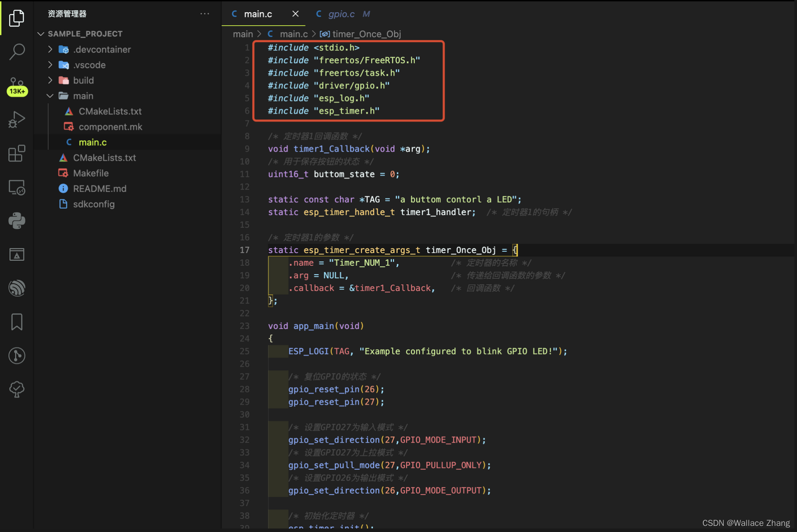Open the Remote Explorer icon

[17, 187]
